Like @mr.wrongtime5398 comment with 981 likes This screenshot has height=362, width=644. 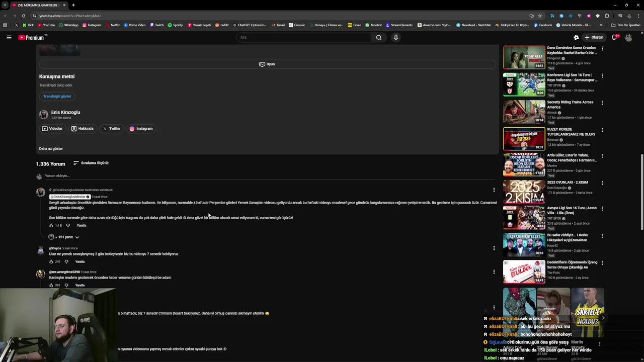(x=51, y=285)
